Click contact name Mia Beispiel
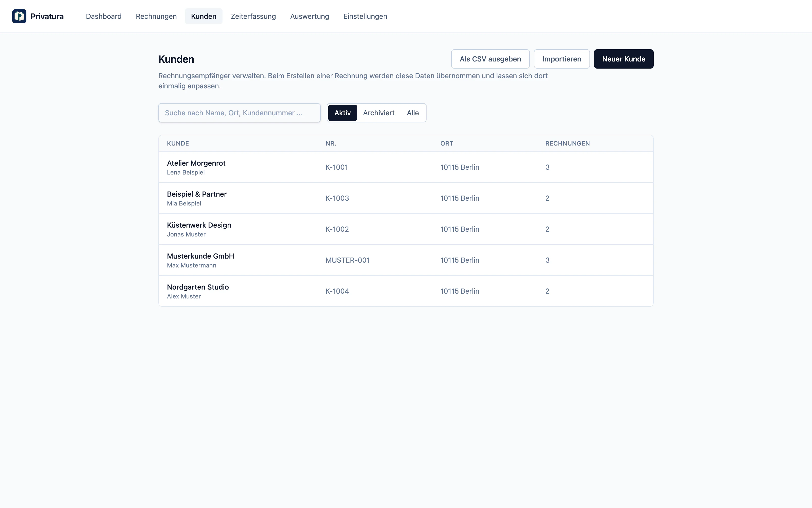This screenshot has width=812, height=508. 184,203
